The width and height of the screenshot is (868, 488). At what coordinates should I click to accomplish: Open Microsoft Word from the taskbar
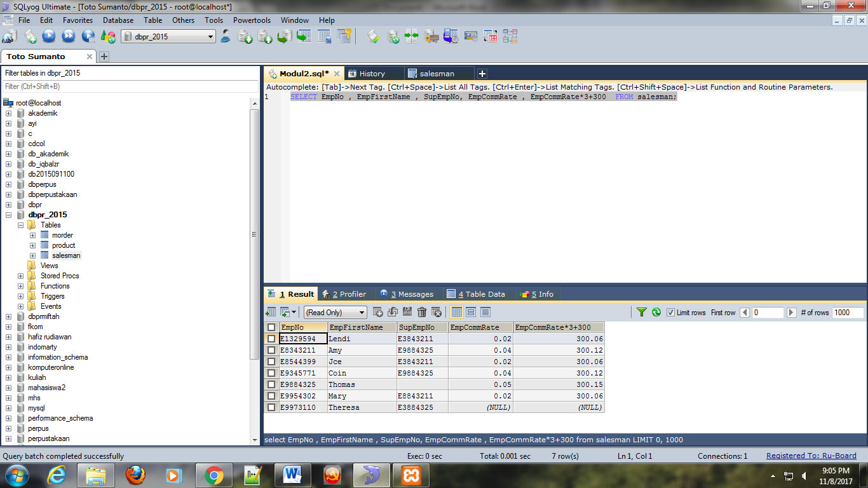[292, 475]
